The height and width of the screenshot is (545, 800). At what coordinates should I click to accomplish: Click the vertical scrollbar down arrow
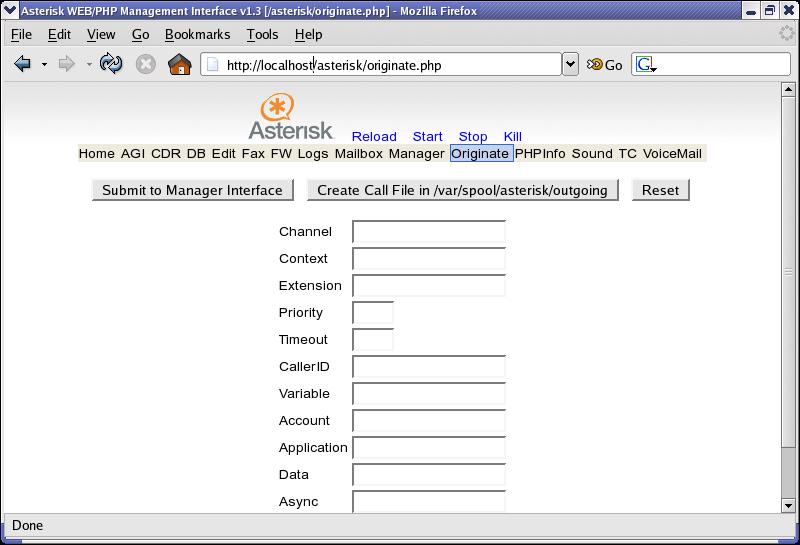tap(787, 506)
